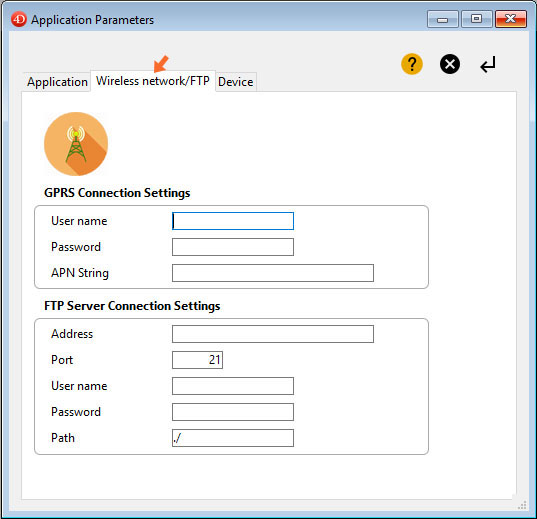Open help with the yellow question mark icon

tap(412, 64)
